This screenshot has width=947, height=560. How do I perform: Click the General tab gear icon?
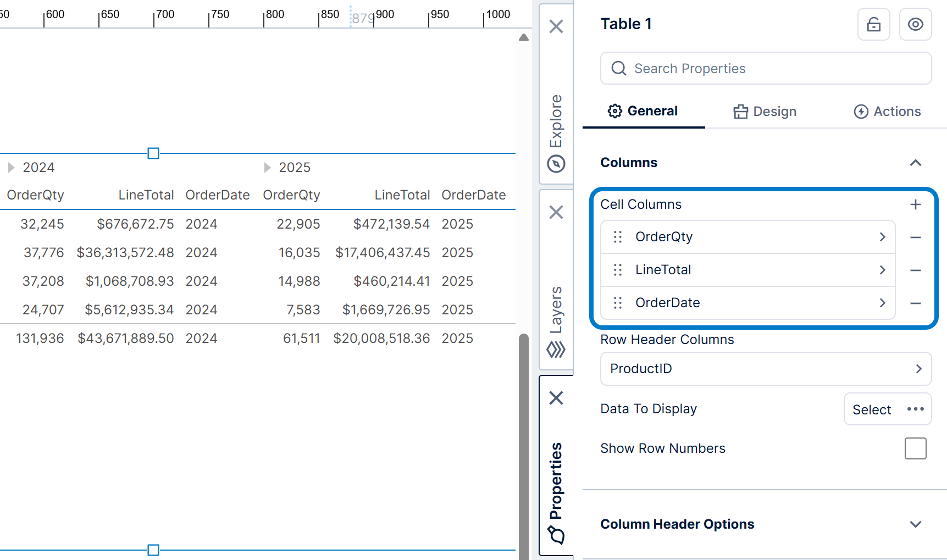point(615,111)
